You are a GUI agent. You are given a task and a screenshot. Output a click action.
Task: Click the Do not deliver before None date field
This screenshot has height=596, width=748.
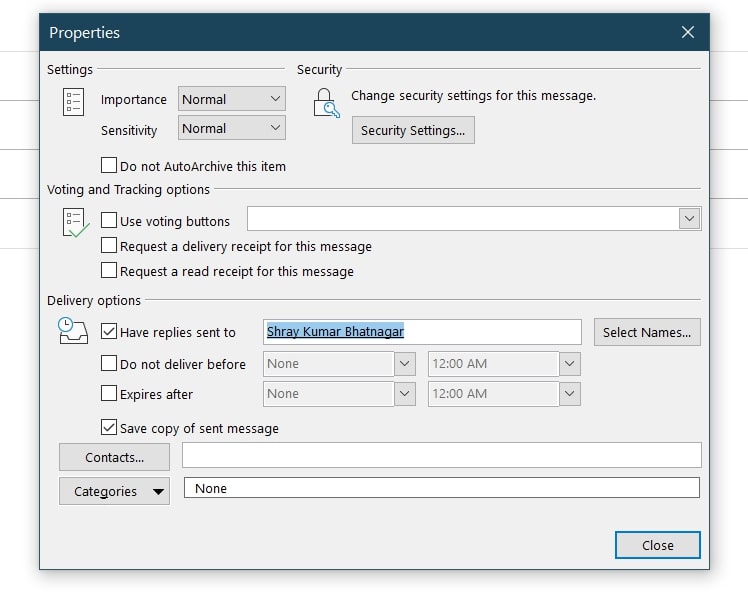point(328,364)
